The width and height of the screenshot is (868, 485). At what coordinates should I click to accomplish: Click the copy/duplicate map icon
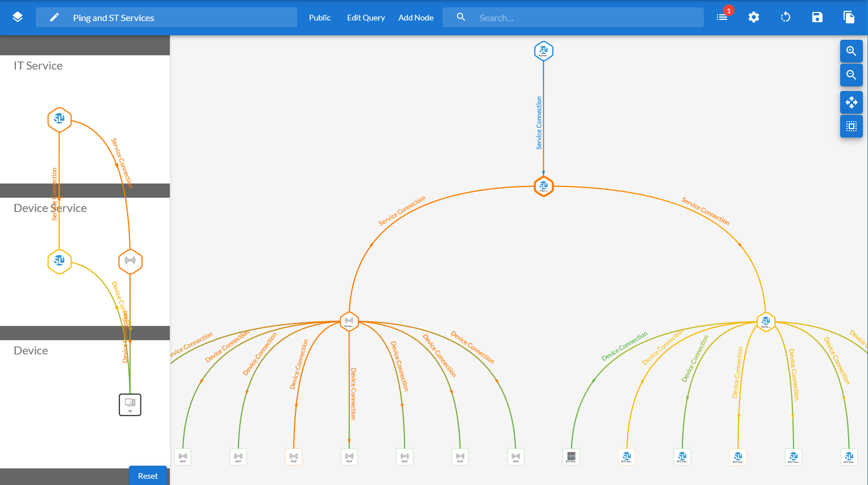[849, 17]
